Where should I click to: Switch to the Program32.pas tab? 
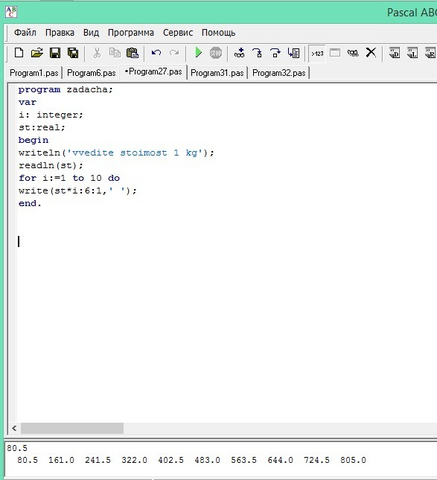[x=279, y=73]
